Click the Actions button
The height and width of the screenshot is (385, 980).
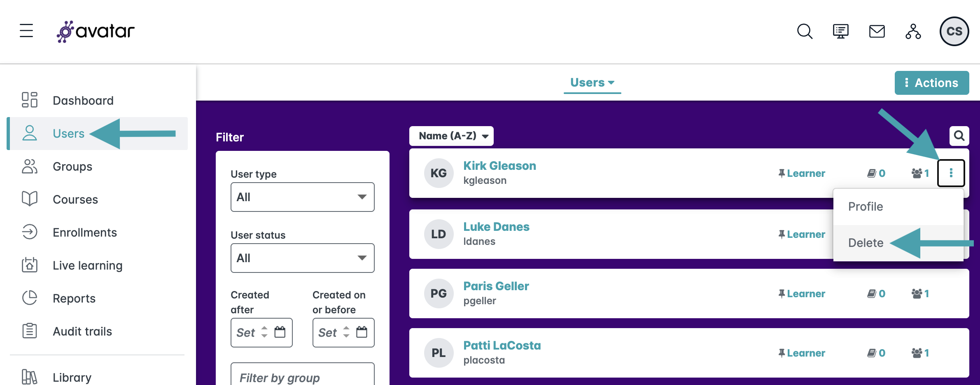[931, 83]
